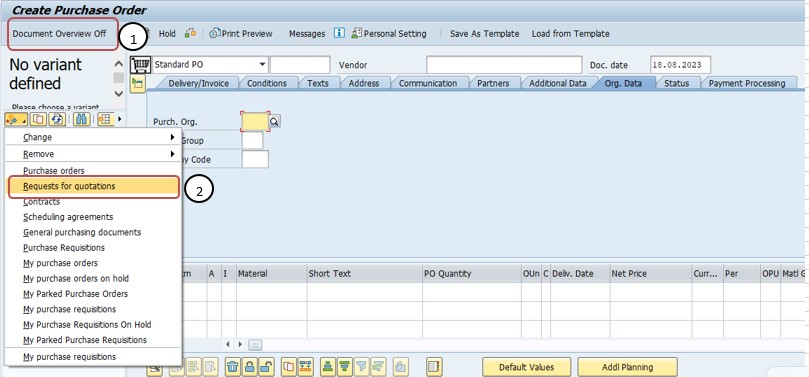Click the item table configuration icon near horizontal scrollbar

tap(256, 345)
